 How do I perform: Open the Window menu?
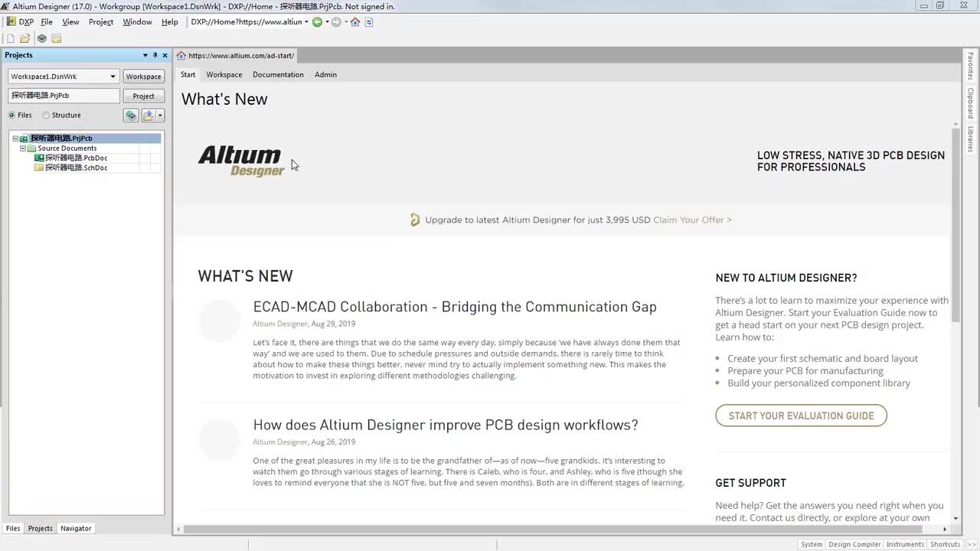click(137, 21)
